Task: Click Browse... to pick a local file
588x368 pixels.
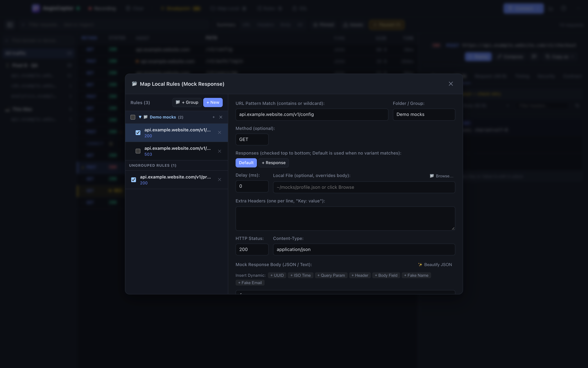Action: (x=441, y=176)
